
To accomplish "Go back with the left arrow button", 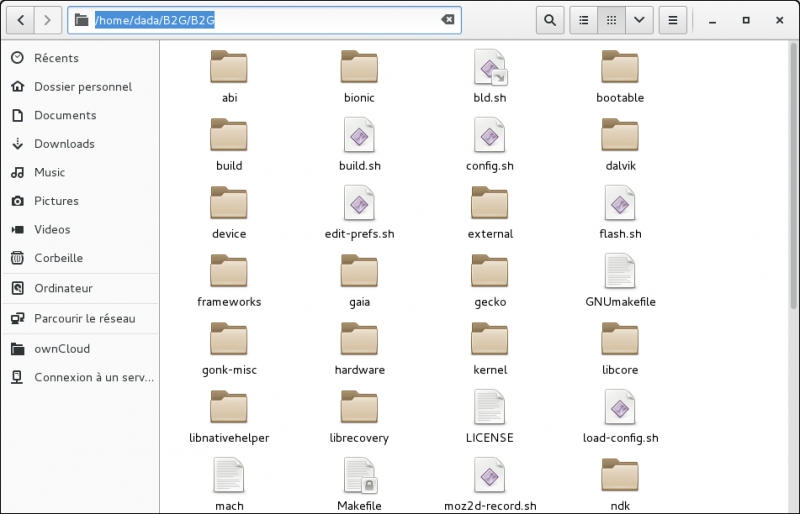I will tap(20, 20).
